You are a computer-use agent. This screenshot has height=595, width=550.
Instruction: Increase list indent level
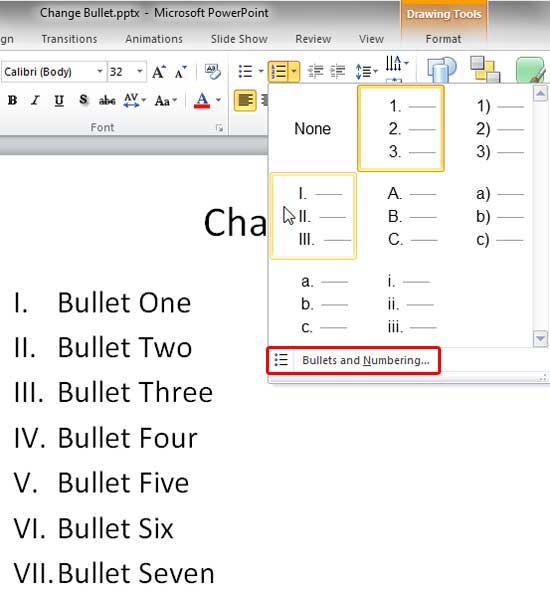(x=337, y=71)
